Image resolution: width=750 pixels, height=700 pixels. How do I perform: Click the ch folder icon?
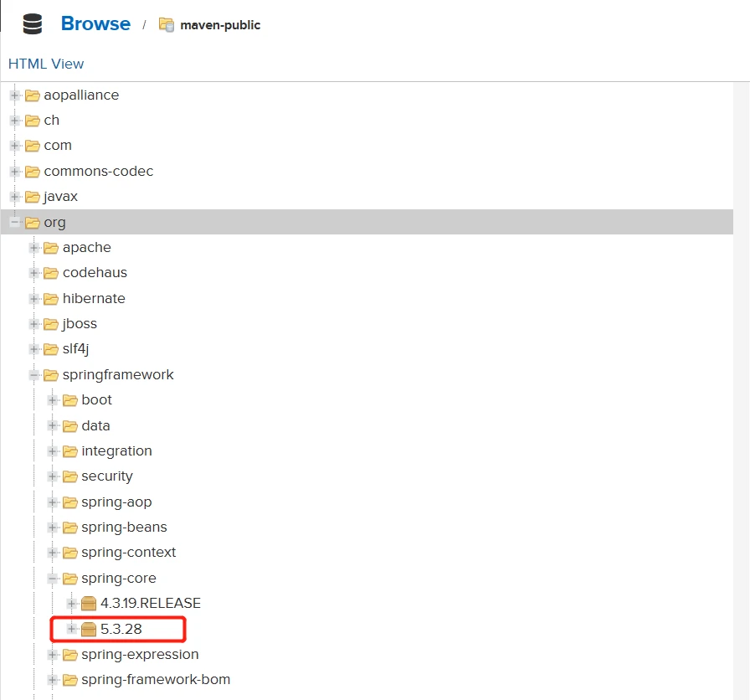coord(32,121)
